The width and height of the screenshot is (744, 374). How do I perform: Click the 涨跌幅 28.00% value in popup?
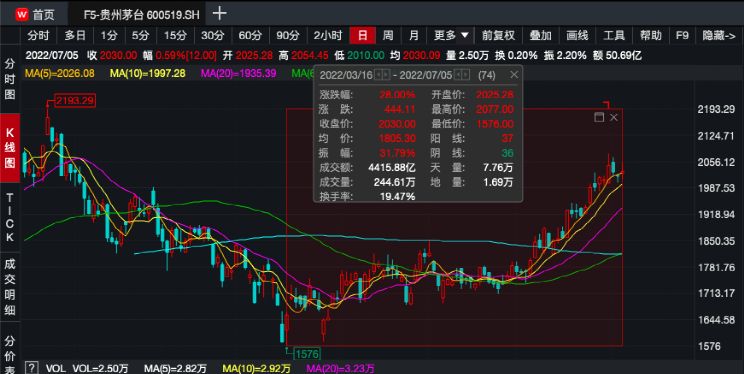pyautogui.click(x=397, y=95)
